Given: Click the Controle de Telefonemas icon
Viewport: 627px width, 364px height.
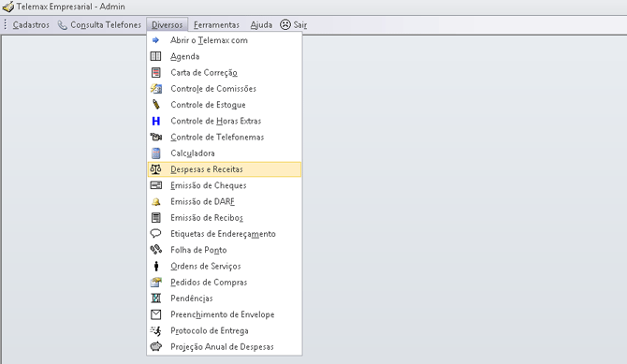Looking at the screenshot, I should tap(156, 137).
